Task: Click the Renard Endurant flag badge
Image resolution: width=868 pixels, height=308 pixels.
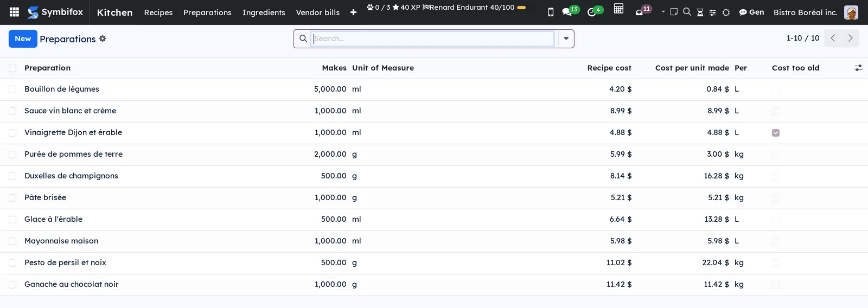Action: pos(468,8)
